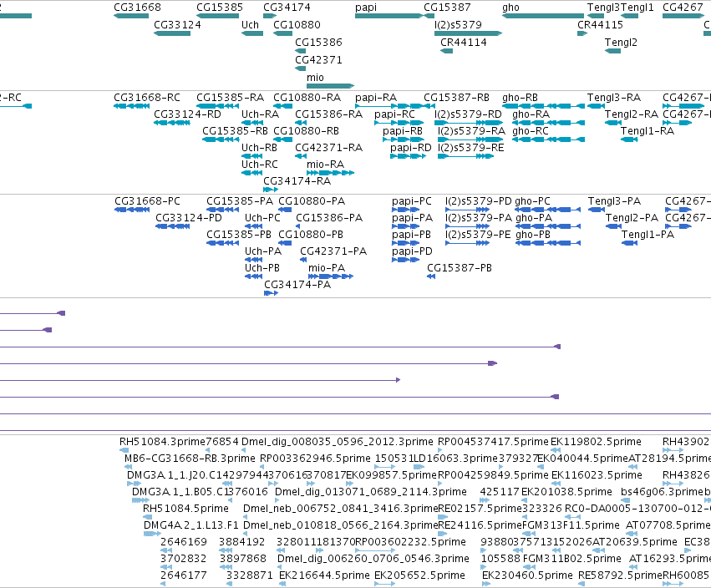Click the FGM311B02.5prime EST label
Image resolution: width=711 pixels, height=588 pixels.
pos(571,559)
